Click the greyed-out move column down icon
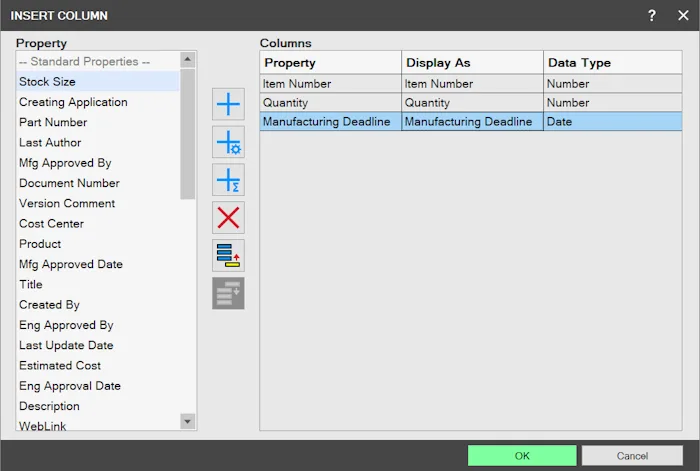Image resolution: width=700 pixels, height=471 pixels. point(228,293)
